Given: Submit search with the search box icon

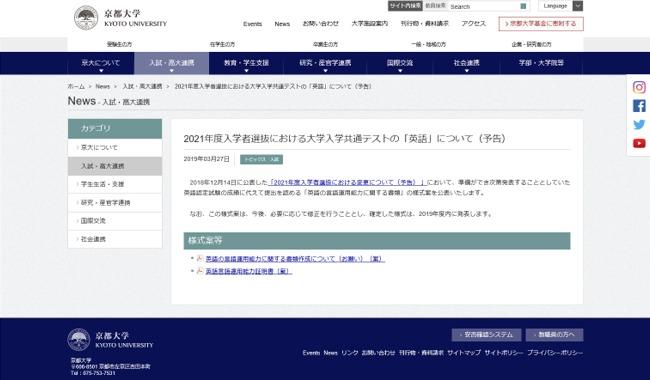Looking at the screenshot, I should coord(523,6).
